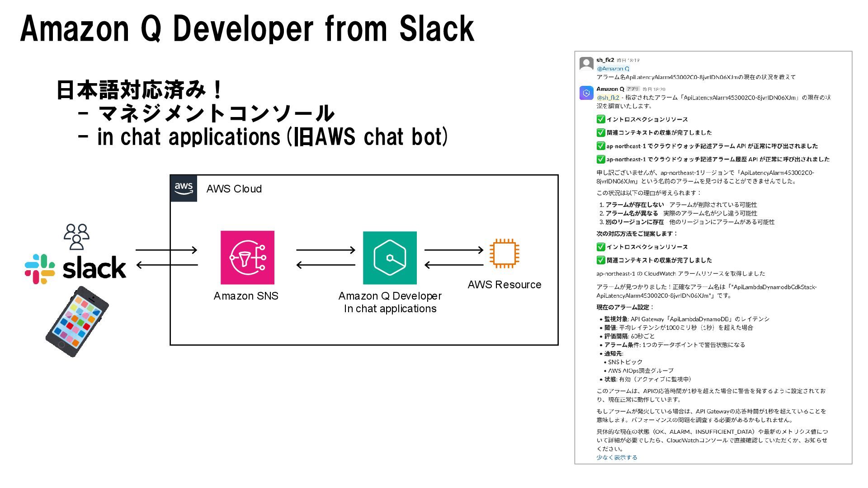Click the @sh_fk2 mention in reply
The image size is (868, 488).
click(608, 98)
